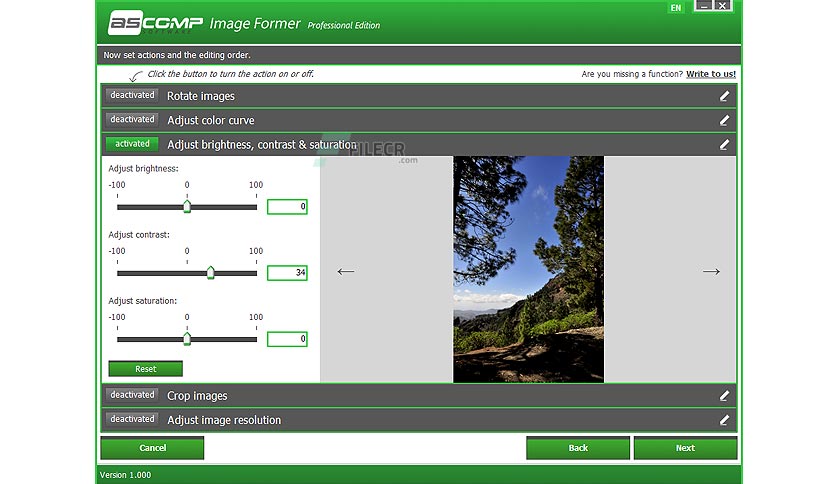Open the Write to us! link
The width and height of the screenshot is (836, 484).
(x=711, y=74)
